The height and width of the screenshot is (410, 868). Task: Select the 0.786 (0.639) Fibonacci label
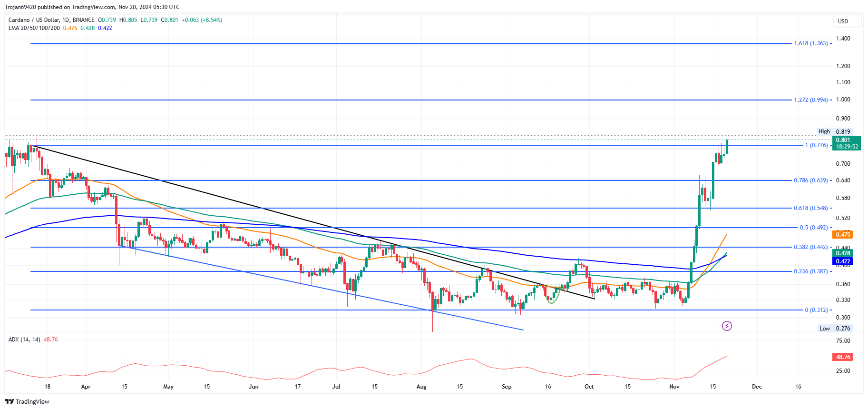[810, 180]
